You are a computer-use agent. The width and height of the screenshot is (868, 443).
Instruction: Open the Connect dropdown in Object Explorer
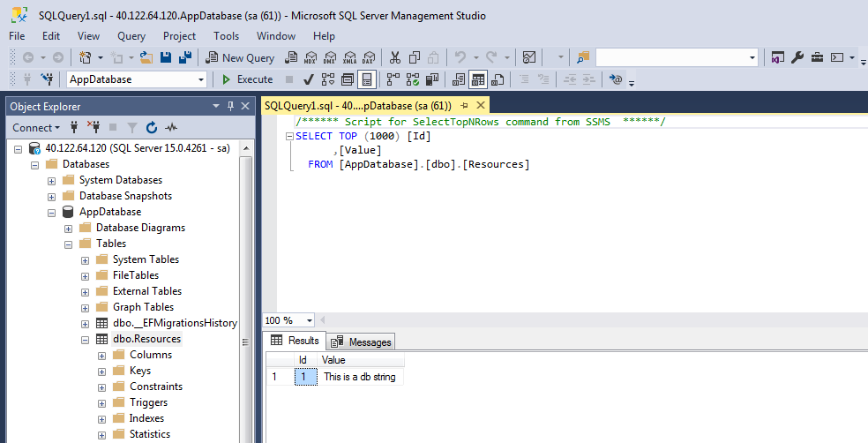click(x=36, y=127)
